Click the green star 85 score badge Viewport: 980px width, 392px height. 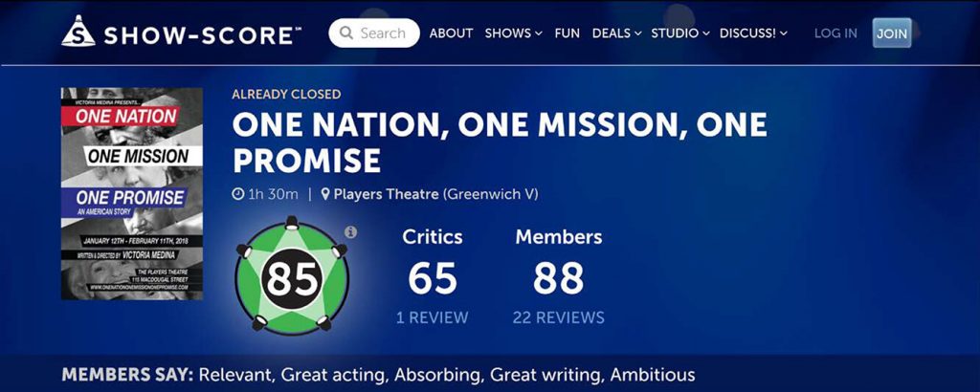[x=292, y=274]
